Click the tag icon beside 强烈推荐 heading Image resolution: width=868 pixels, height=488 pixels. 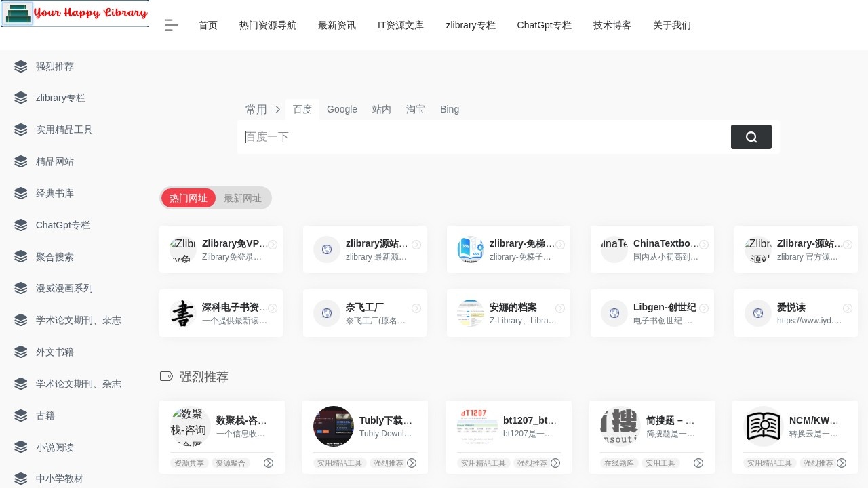pyautogui.click(x=166, y=376)
